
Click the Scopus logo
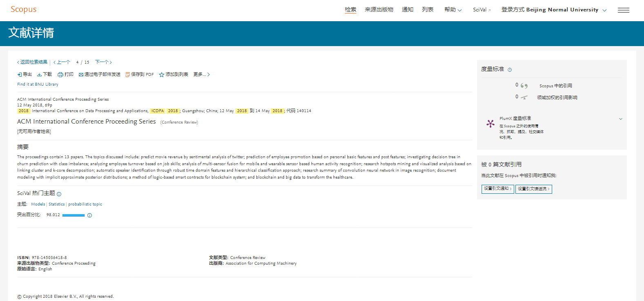pyautogui.click(x=23, y=9)
